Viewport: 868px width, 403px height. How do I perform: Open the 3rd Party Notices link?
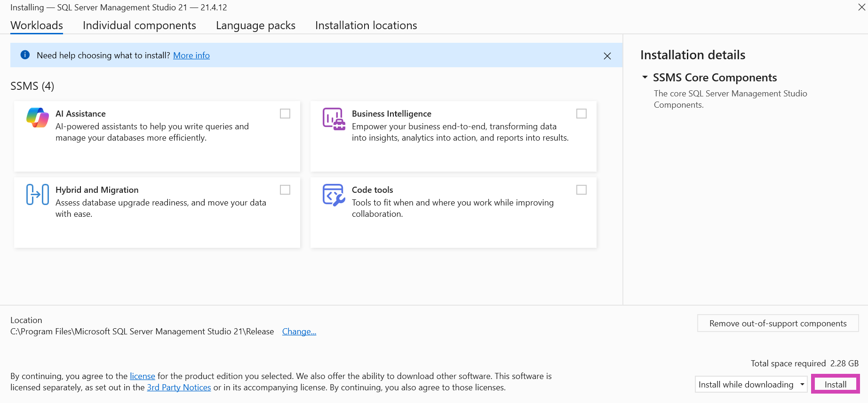coord(179,387)
